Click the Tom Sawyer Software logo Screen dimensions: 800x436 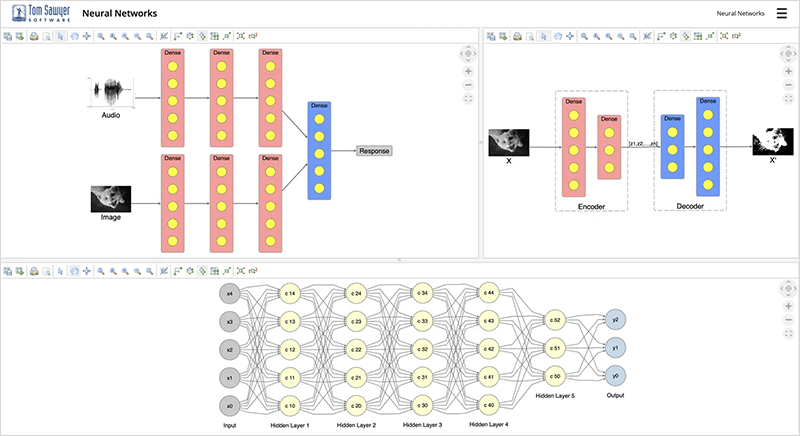tap(41, 13)
